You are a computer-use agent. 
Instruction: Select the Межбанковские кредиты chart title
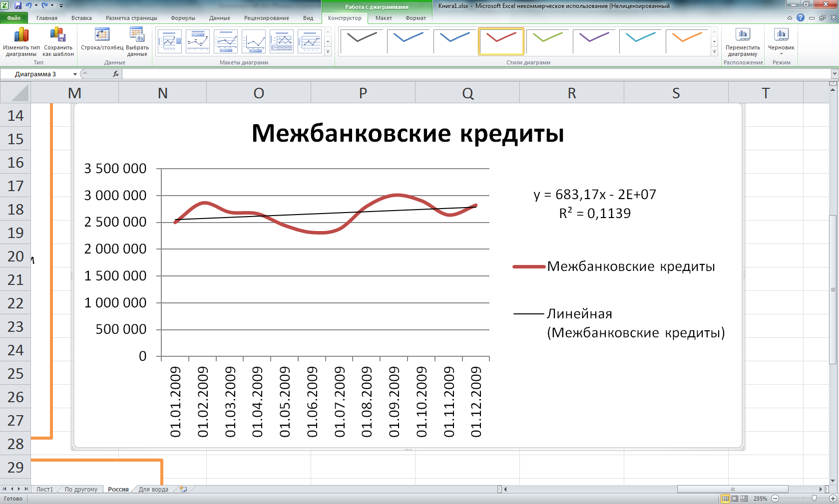(408, 134)
